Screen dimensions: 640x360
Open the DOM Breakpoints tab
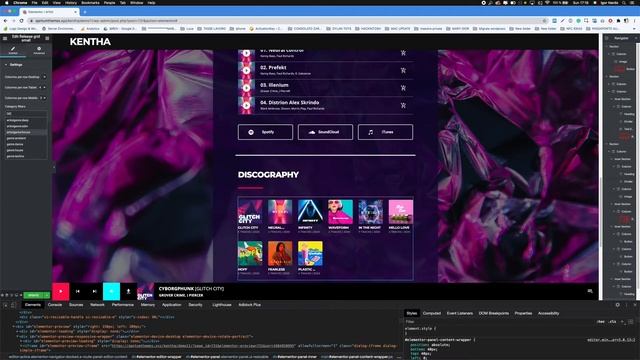click(x=493, y=313)
